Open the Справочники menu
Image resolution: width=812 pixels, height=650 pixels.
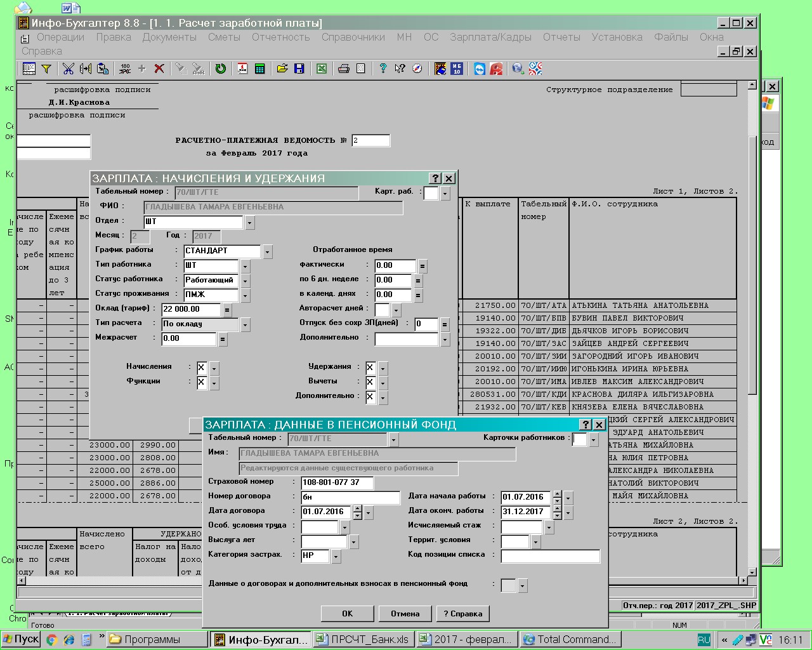(353, 37)
